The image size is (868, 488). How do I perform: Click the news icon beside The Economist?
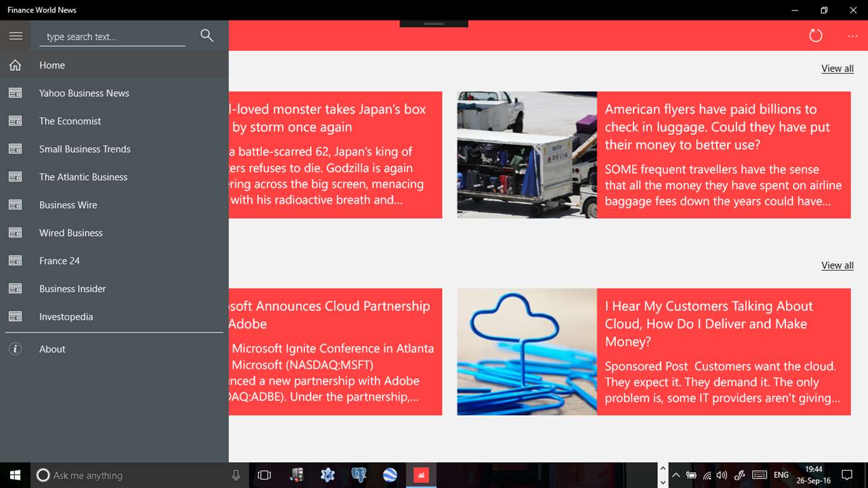(15, 121)
